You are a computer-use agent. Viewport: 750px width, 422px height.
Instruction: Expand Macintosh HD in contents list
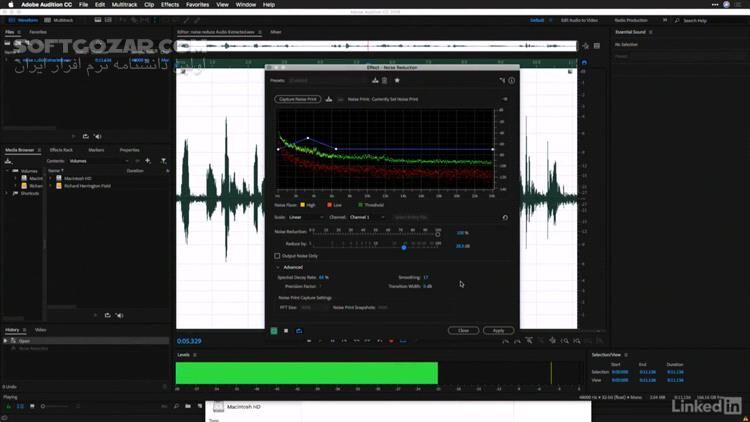(51, 178)
